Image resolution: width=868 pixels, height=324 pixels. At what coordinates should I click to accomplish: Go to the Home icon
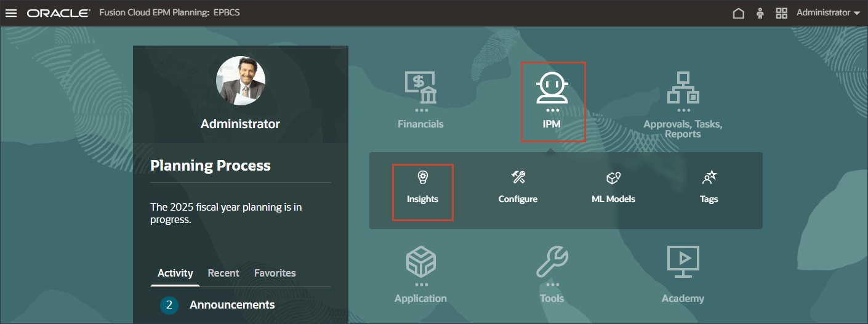(x=739, y=13)
